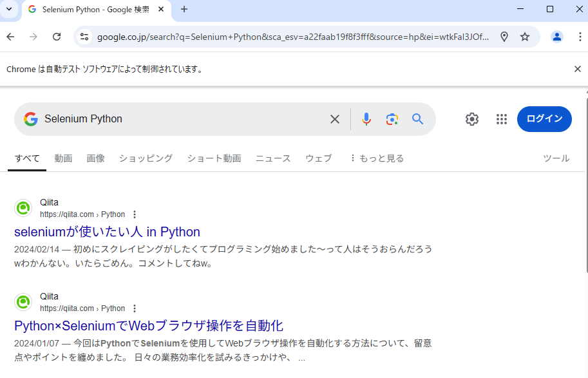The height and width of the screenshot is (378, 588).
Task: Open the seleniumが使いたい人 in Python link
Action: click(108, 232)
